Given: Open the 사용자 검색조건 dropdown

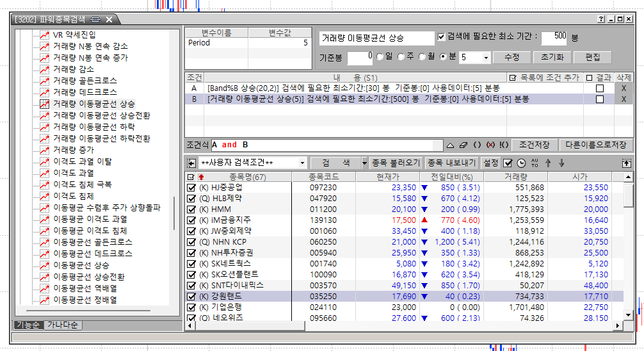Looking at the screenshot, I should (x=302, y=163).
